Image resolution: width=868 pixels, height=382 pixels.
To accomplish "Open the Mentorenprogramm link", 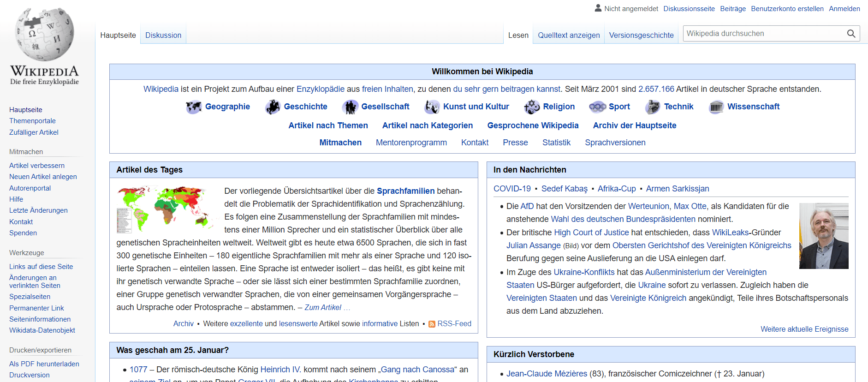I will 411,143.
